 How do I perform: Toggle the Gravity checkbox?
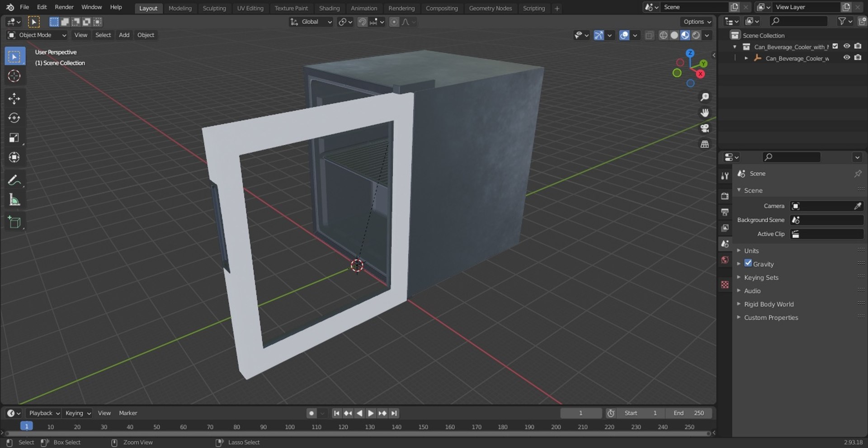(x=748, y=263)
